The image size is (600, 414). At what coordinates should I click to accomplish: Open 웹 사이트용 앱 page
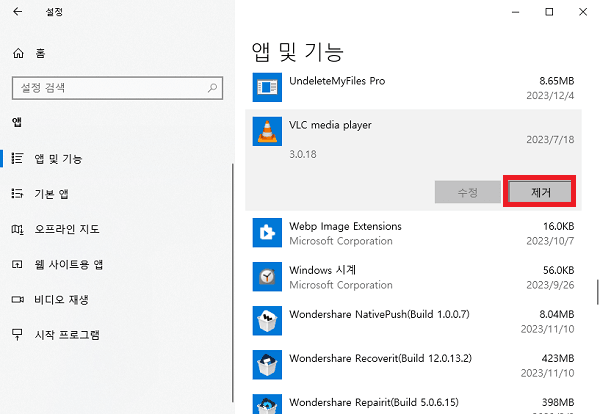click(68, 264)
